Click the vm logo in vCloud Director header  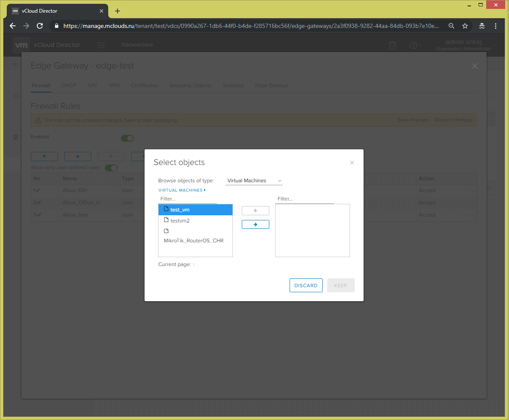[21, 45]
